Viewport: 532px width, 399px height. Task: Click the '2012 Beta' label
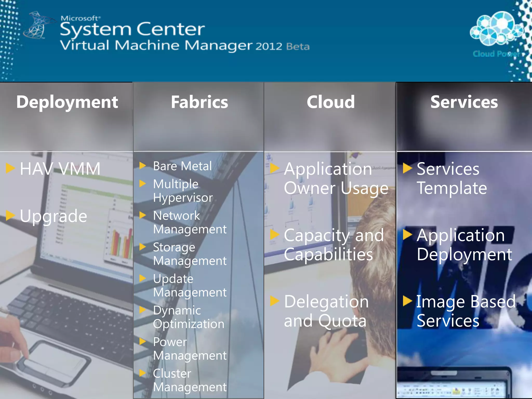(283, 46)
